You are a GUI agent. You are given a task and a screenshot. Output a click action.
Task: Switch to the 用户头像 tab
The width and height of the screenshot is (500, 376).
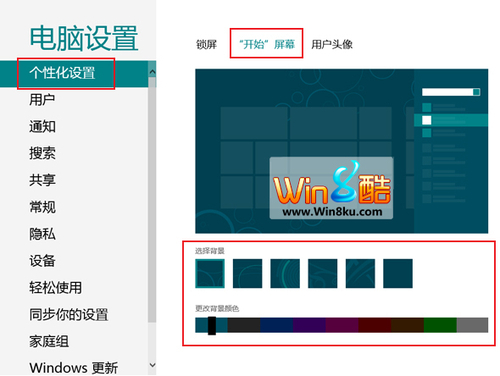(x=332, y=44)
